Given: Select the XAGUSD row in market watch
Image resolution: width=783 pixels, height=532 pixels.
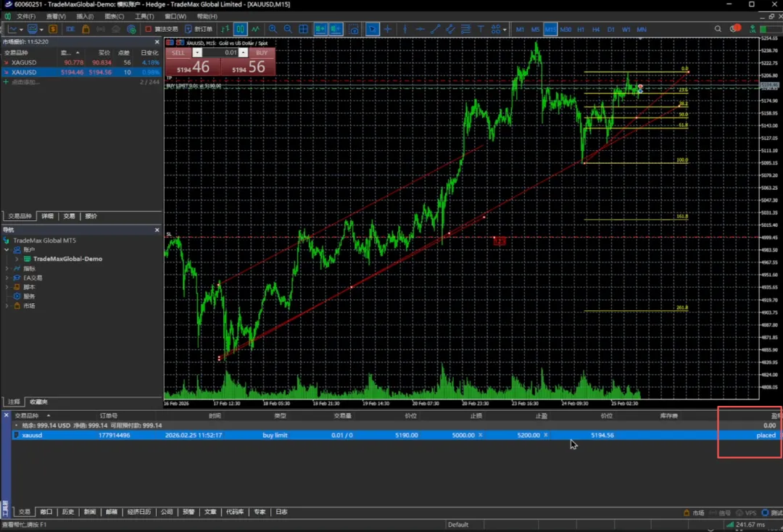Looking at the screenshot, I should tap(24, 62).
